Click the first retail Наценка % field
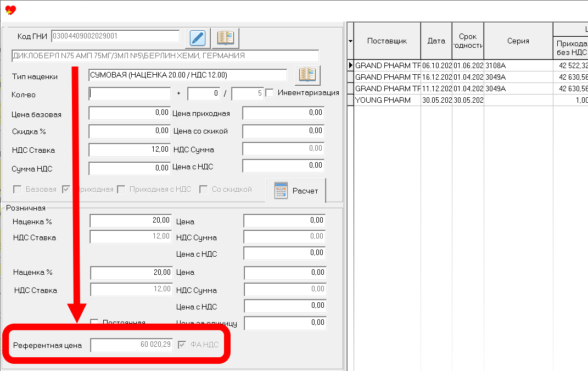The image size is (588, 371). (x=131, y=221)
